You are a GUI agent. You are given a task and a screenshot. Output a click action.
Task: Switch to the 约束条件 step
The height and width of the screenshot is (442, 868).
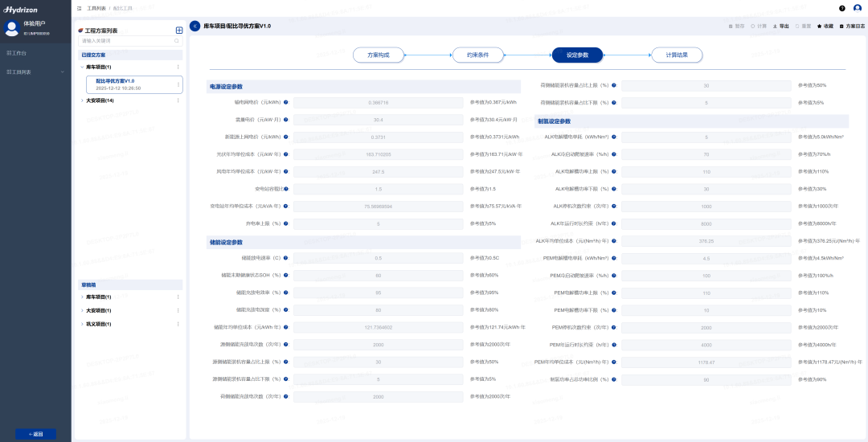point(477,55)
